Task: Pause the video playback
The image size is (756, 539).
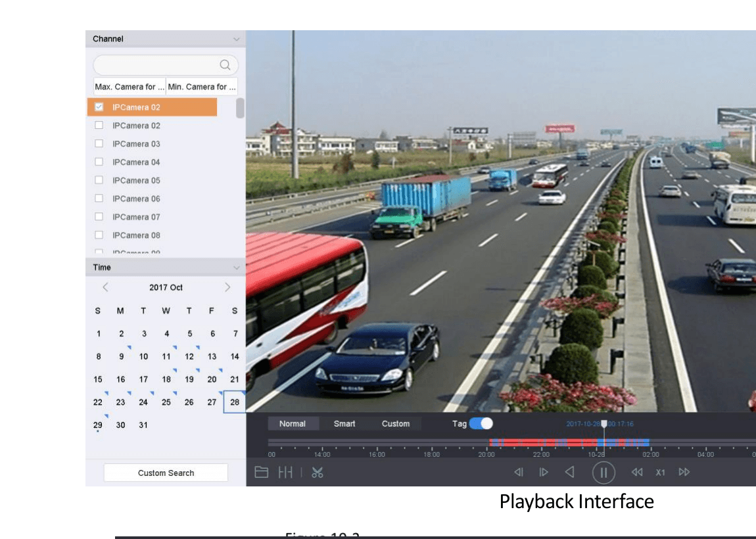Action: (x=603, y=473)
